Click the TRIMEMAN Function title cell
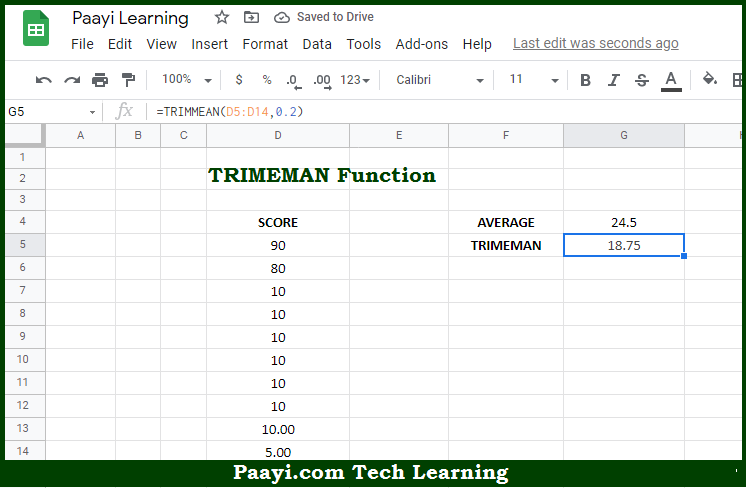 [x=322, y=176]
